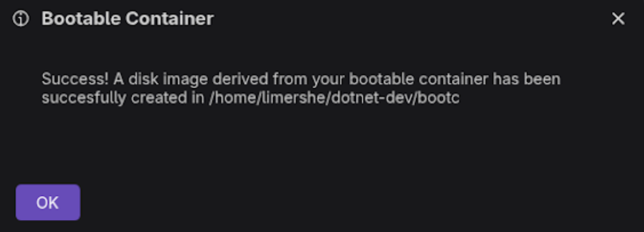
Task: Dismiss the success message via OK
Action: point(47,202)
